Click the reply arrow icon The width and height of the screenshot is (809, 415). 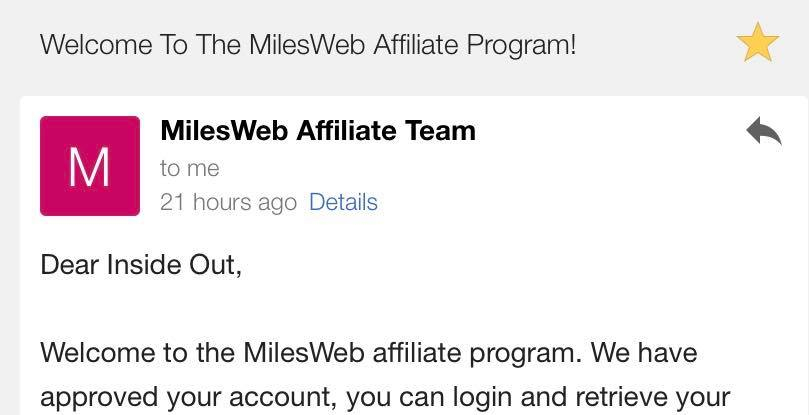point(763,131)
